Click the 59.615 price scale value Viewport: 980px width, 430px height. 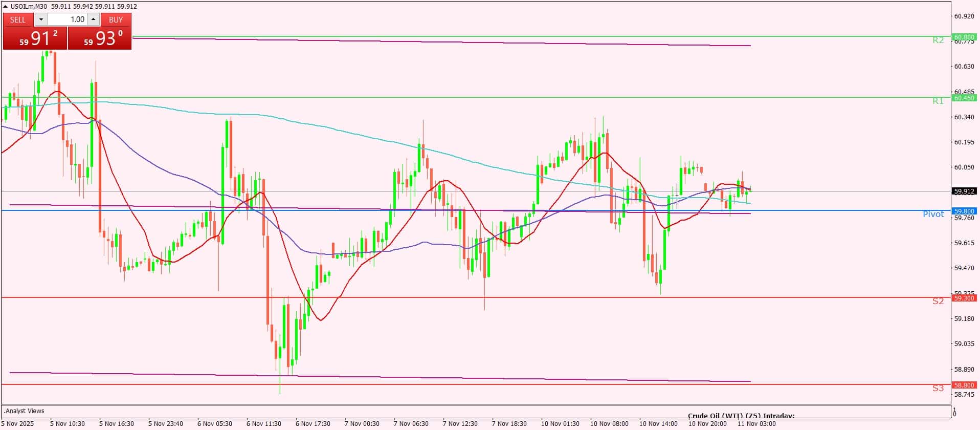coord(964,243)
